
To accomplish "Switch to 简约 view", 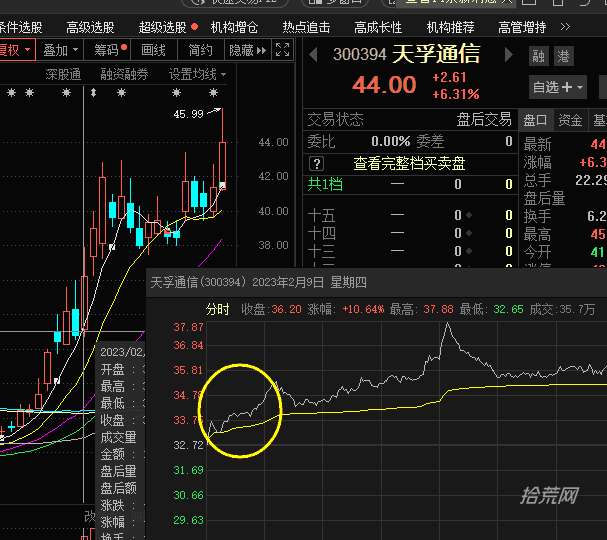I will [x=201, y=50].
